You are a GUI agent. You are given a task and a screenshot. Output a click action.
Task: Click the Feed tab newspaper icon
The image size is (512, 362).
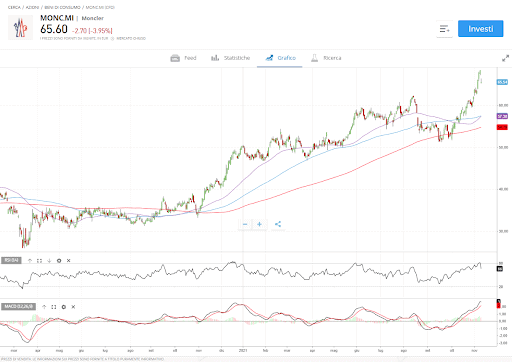[x=175, y=58]
